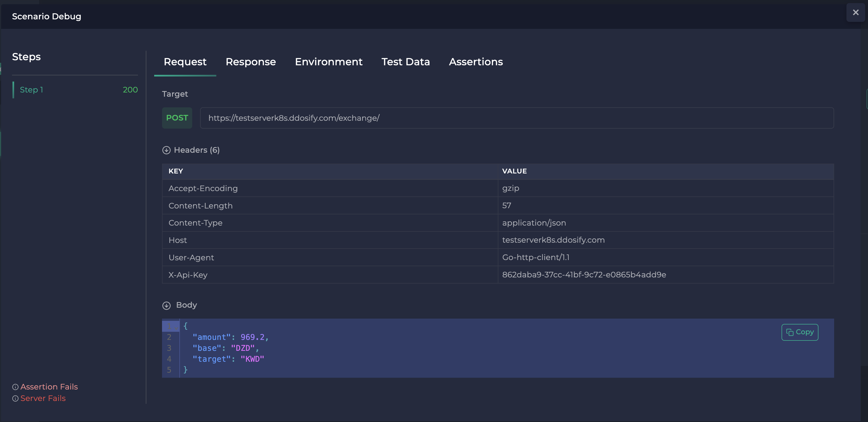Click the info icon beside Assertion Fails
The image size is (868, 422).
15,387
